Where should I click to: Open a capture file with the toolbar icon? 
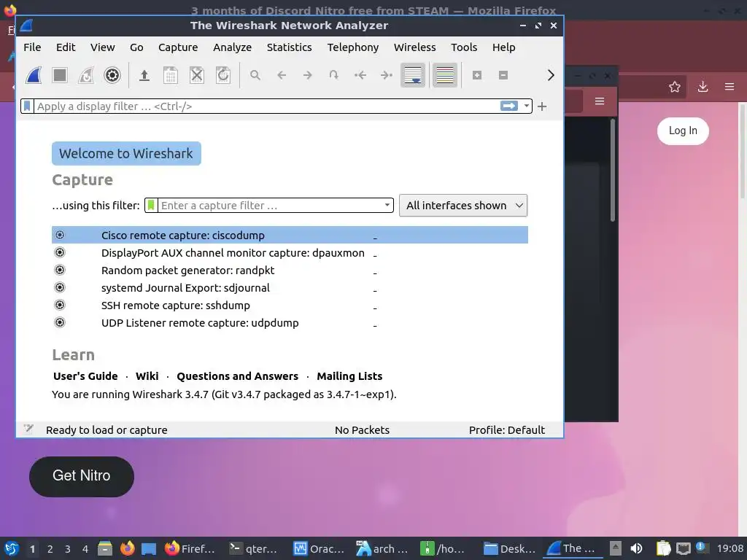click(x=144, y=75)
